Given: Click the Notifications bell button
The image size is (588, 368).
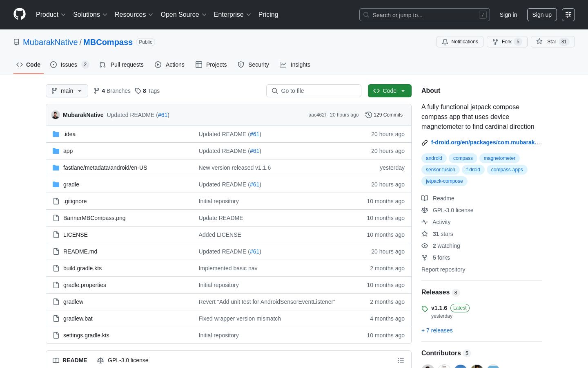Looking at the screenshot, I should pos(460,42).
